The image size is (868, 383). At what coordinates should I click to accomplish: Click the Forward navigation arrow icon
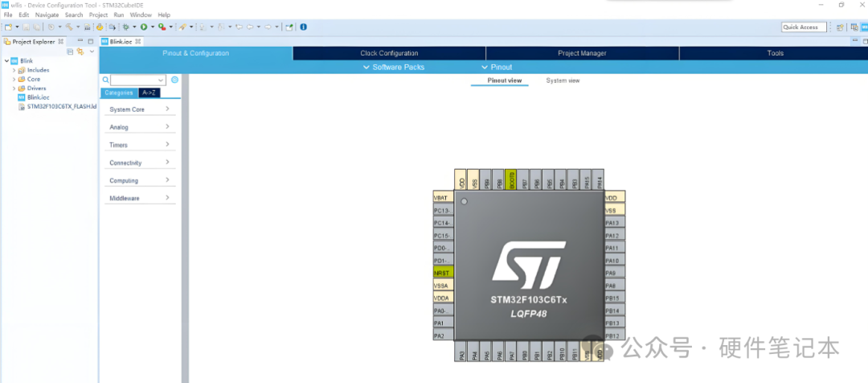268,27
